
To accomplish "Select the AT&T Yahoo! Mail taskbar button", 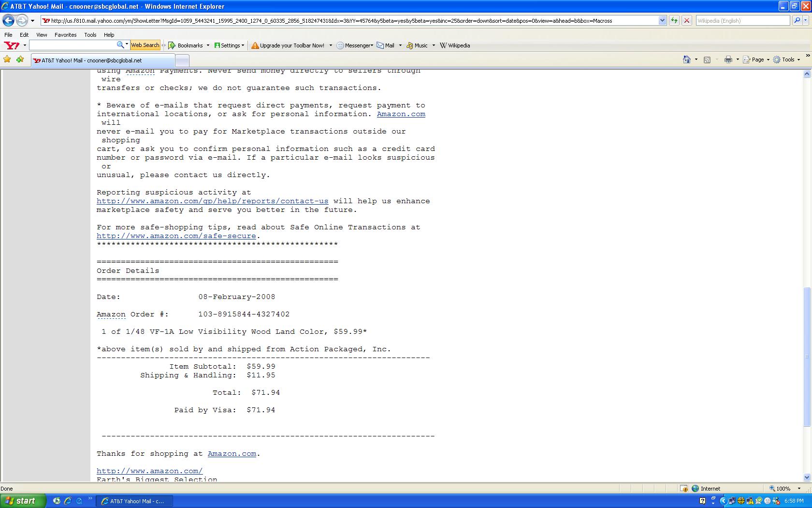I will coord(134,501).
